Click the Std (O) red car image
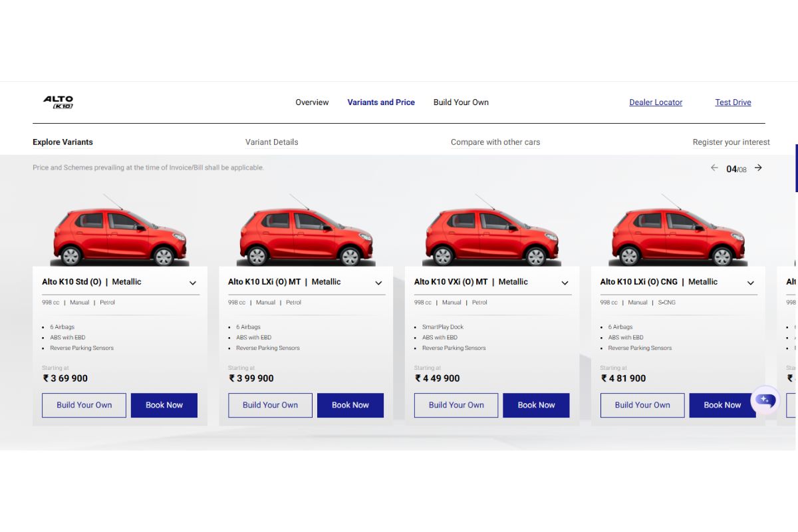Screen dimensions: 798x532 120,231
